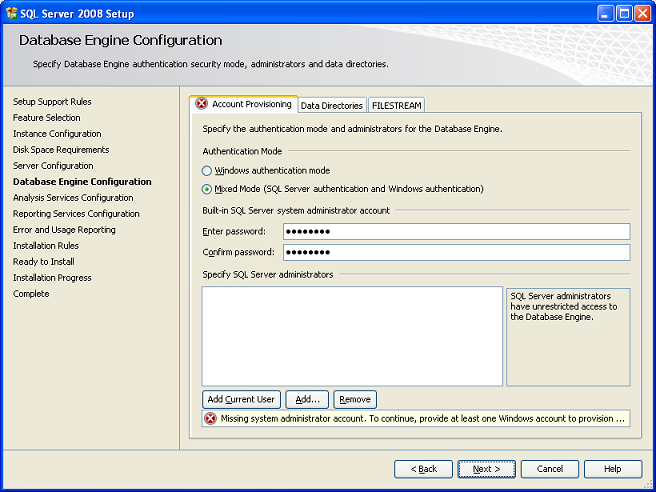Click the Missing system administrator account error message
Screen dimensions: 656x492
click(x=423, y=418)
